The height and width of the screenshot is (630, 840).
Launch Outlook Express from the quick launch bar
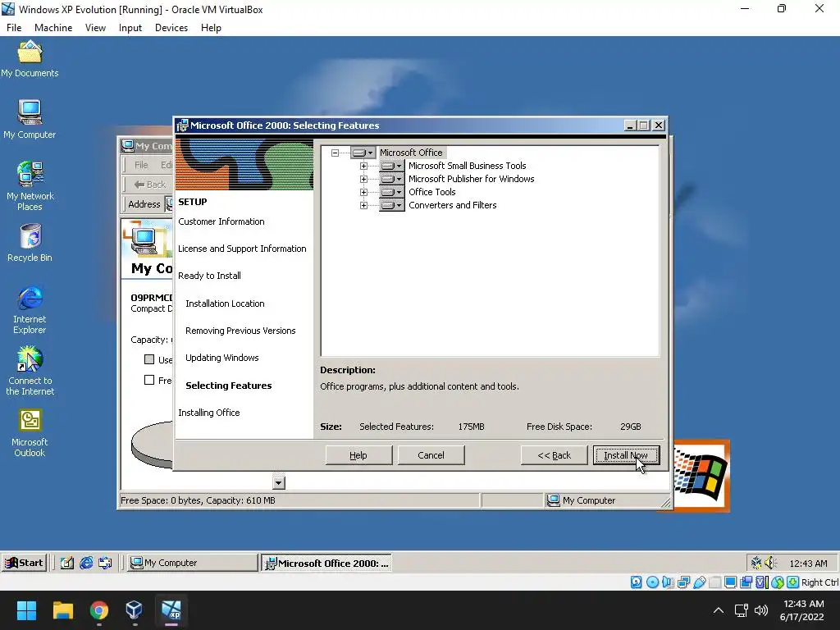pyautogui.click(x=106, y=563)
